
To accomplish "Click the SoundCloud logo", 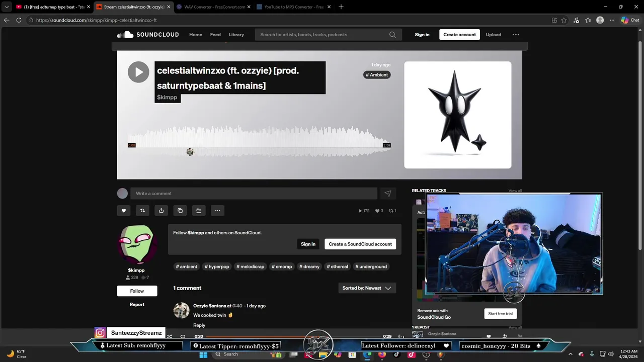I will point(148,35).
